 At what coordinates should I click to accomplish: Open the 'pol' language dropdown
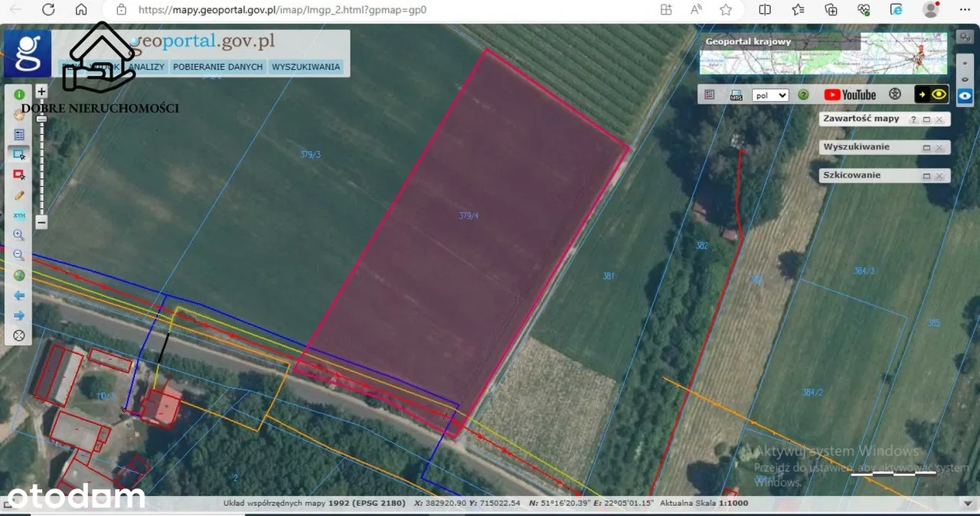770,95
